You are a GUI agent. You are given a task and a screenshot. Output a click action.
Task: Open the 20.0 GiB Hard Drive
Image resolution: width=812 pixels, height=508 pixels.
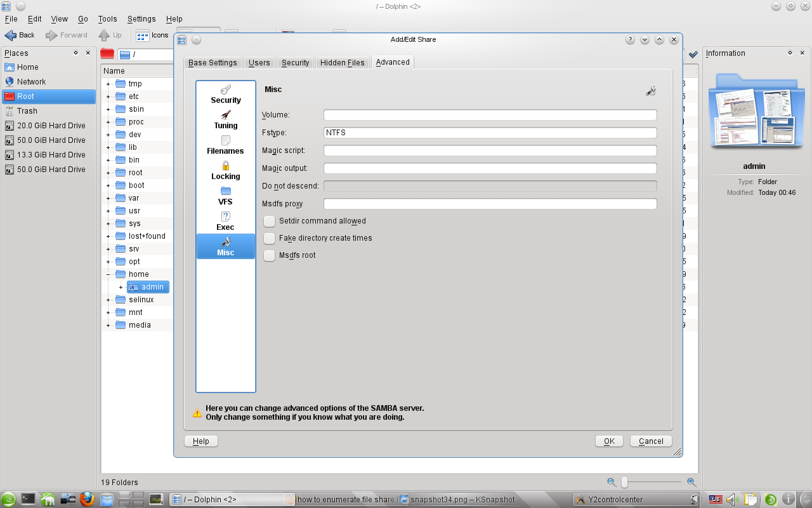pos(49,126)
